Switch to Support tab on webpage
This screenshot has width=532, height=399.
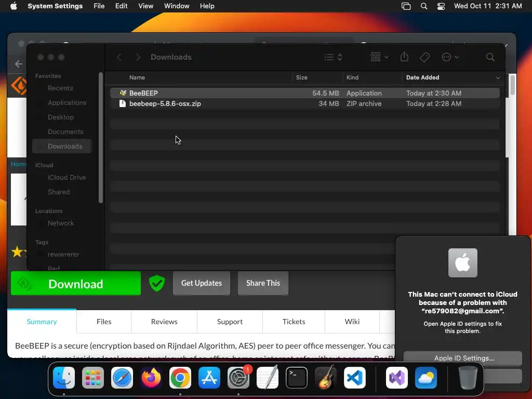tap(230, 322)
